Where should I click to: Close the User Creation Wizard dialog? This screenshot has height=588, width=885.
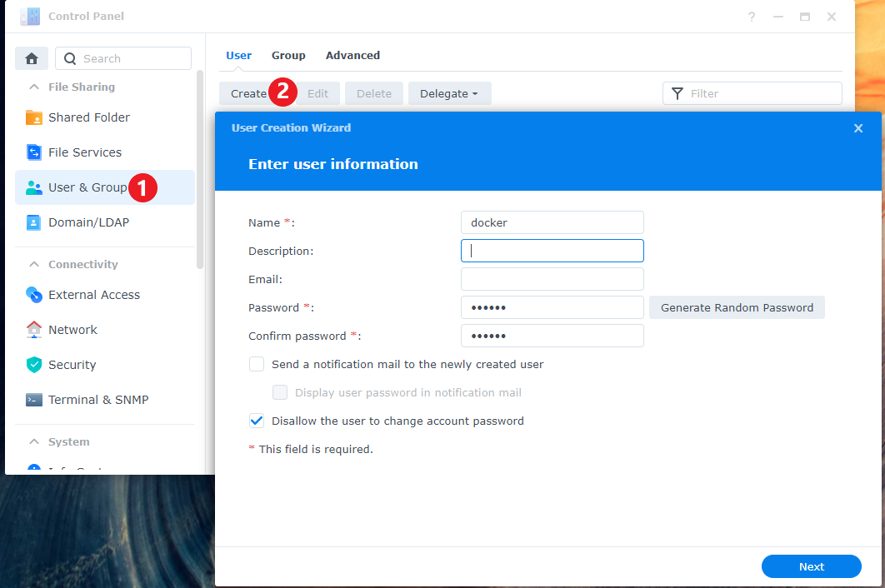[x=858, y=128]
